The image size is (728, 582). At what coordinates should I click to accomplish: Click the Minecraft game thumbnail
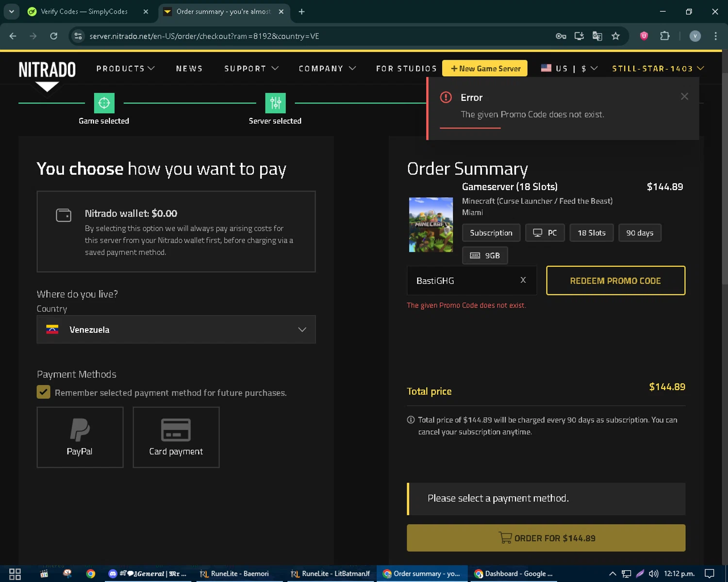tap(431, 225)
